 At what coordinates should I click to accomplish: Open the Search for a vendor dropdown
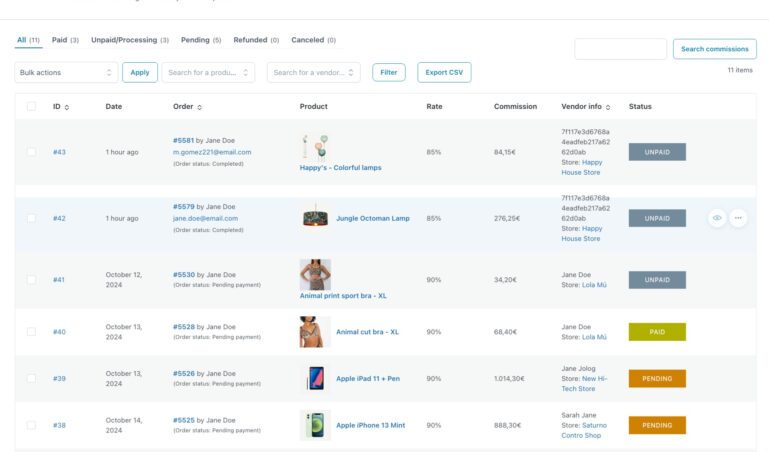point(313,72)
